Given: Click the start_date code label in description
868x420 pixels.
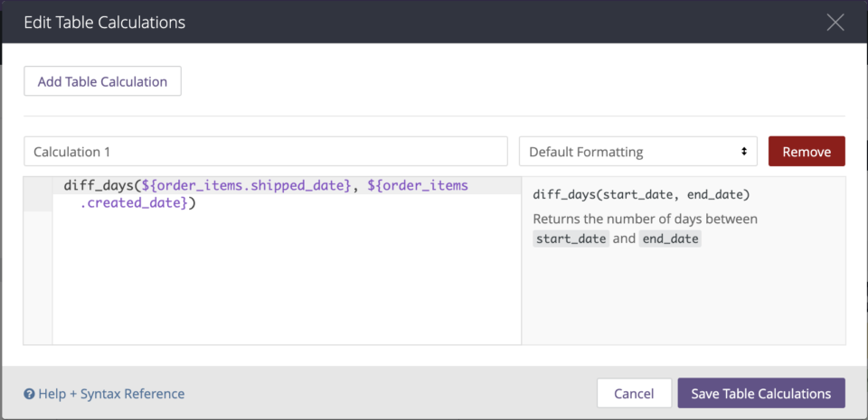Looking at the screenshot, I should [571, 240].
